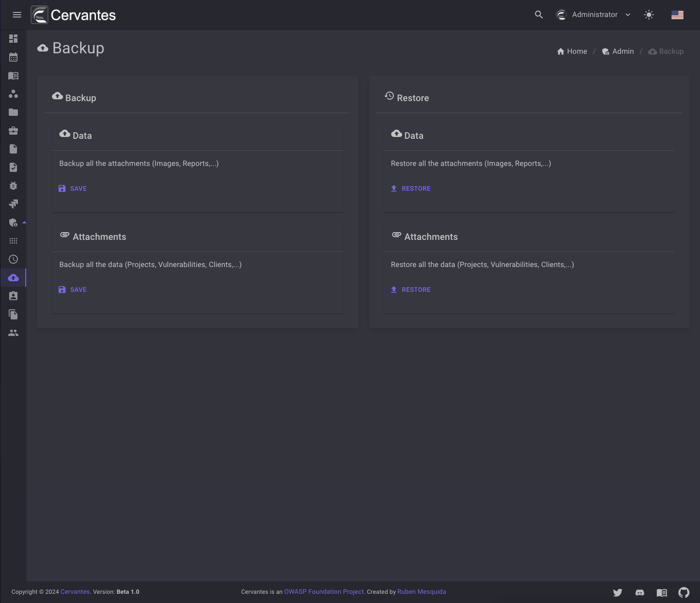Image resolution: width=700 pixels, height=603 pixels.
Task: Open the Calendar sidebar icon
Action: (13, 57)
